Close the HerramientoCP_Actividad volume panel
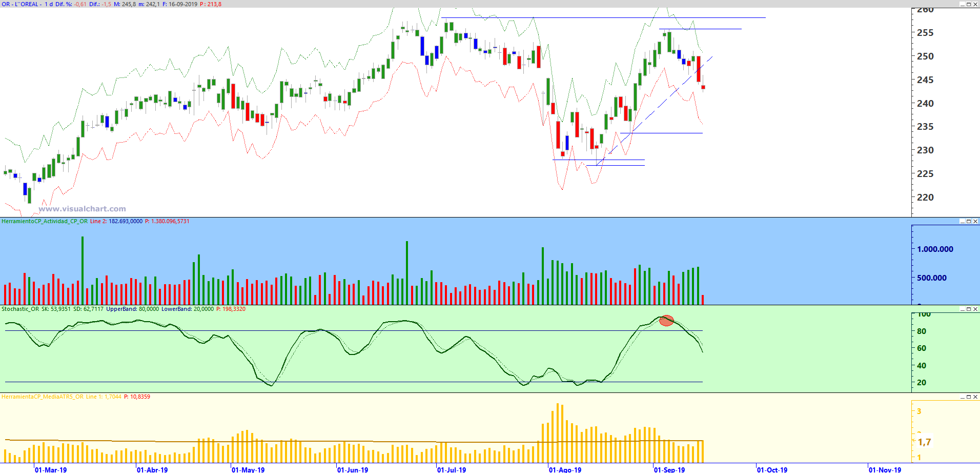 [975, 221]
